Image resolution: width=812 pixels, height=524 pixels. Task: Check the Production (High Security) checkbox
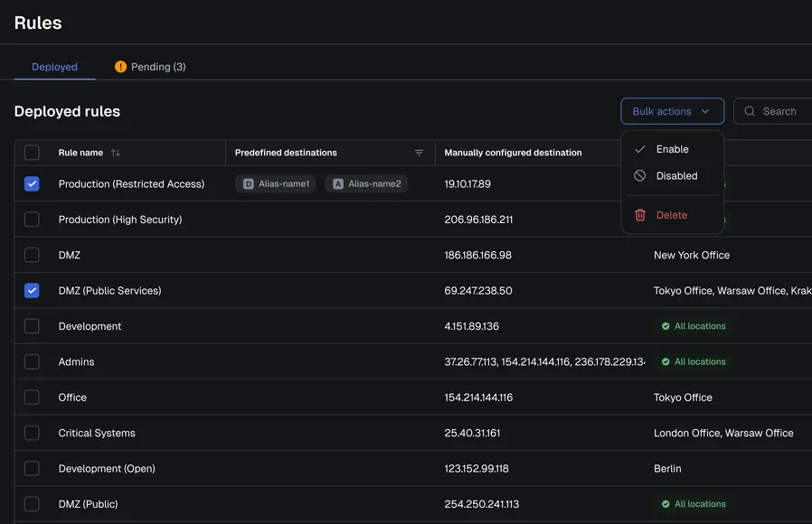32,220
